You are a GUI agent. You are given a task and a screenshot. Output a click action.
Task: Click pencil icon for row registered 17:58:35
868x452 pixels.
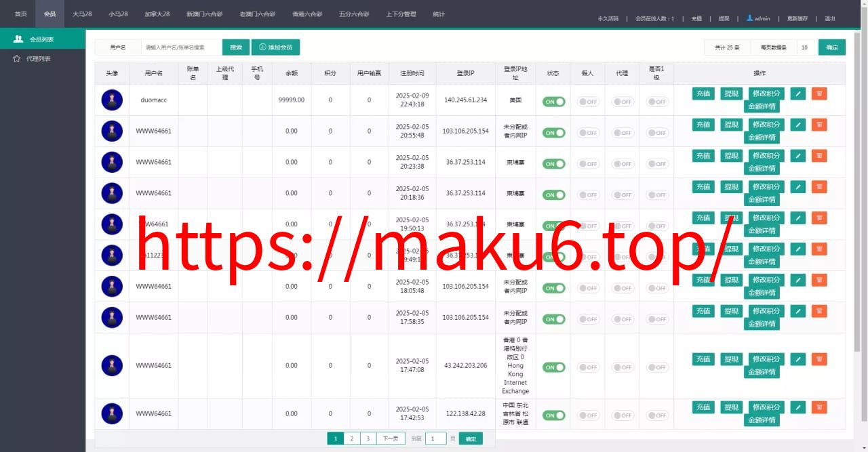798,311
